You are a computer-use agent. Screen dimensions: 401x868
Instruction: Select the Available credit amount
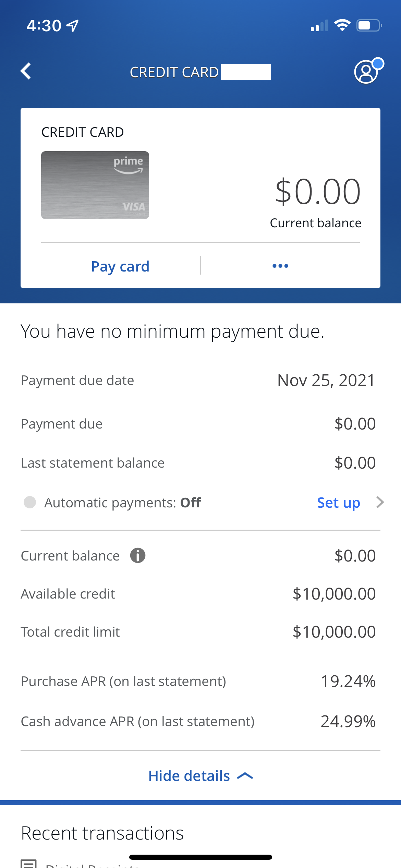334,594
